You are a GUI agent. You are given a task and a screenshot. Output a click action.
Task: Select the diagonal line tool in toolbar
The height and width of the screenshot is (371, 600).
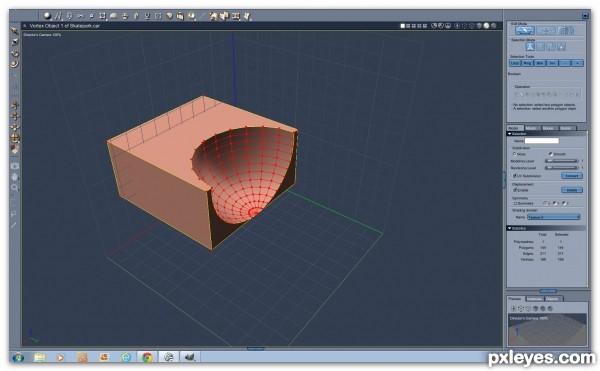202,16
